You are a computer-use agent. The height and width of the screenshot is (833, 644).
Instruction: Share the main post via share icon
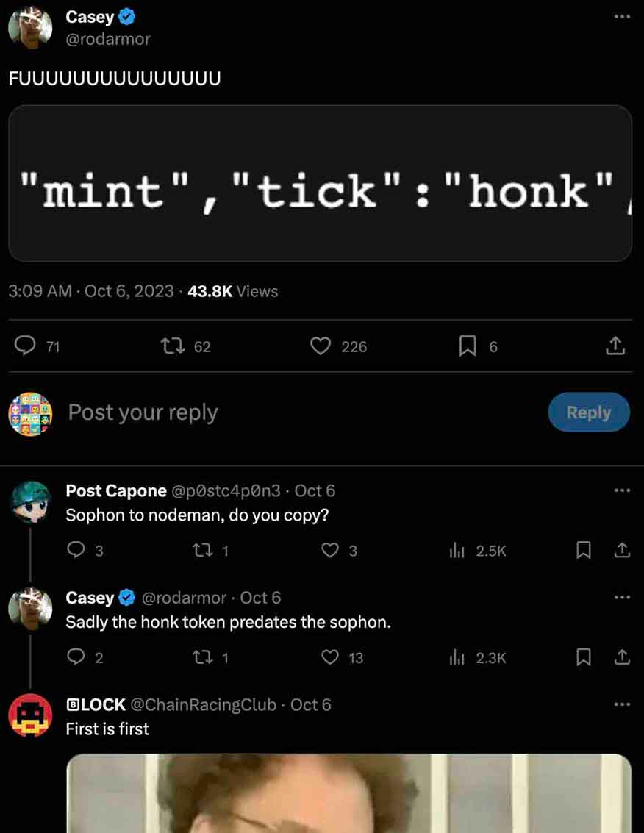pos(616,346)
